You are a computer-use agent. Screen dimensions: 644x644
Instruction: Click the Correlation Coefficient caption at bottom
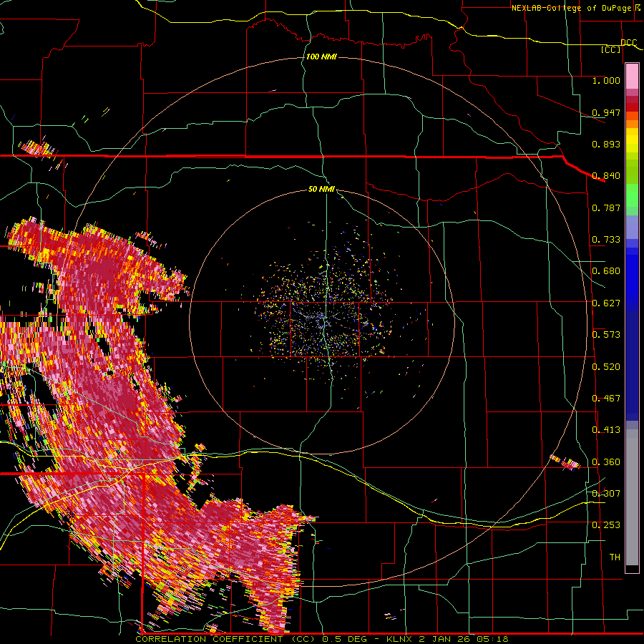[321, 639]
